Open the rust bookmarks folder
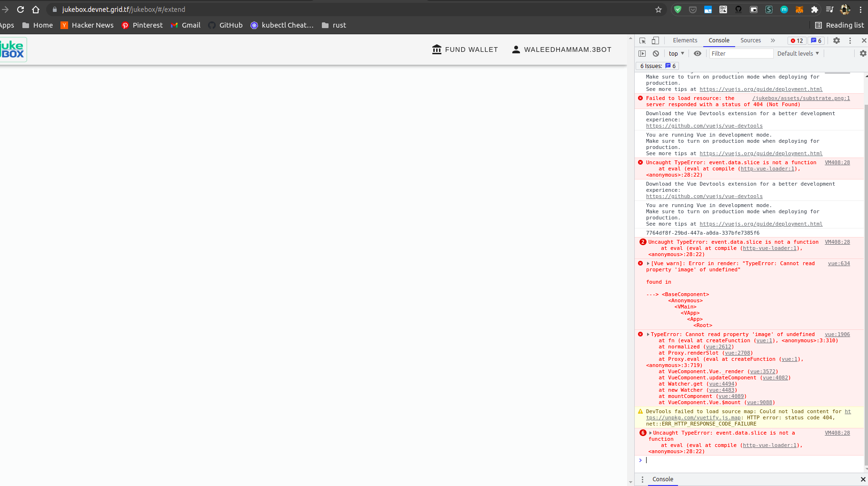 pos(334,25)
